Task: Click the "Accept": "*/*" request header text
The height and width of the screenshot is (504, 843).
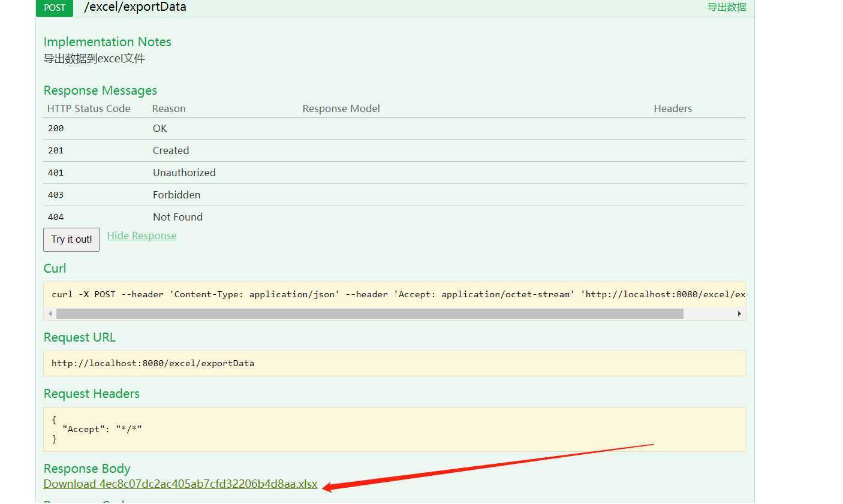Action: [x=102, y=429]
